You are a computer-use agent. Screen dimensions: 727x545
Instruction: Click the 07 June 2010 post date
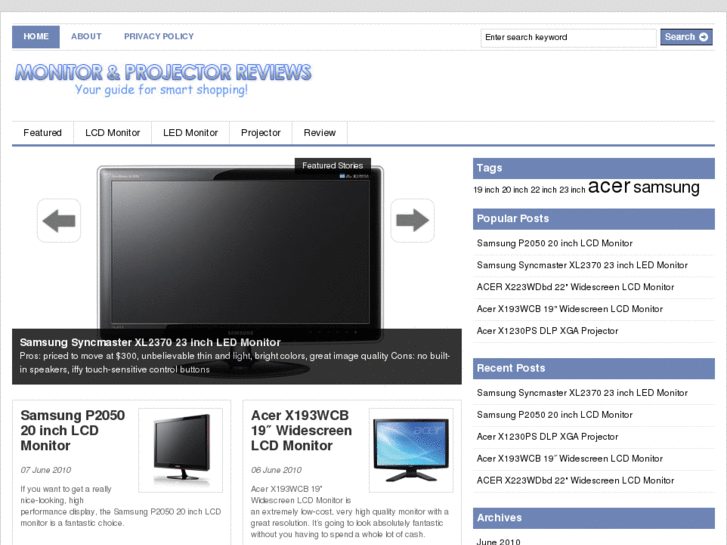45,470
